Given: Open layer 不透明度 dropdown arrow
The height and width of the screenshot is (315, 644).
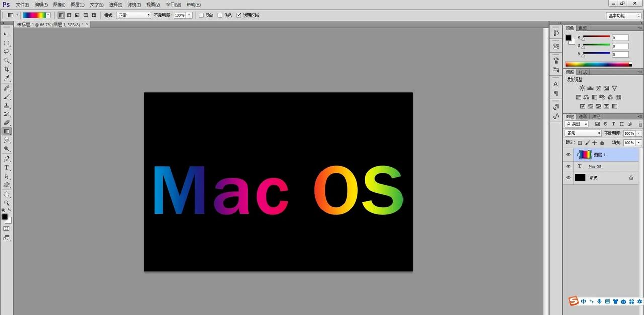Looking at the screenshot, I should [639, 133].
